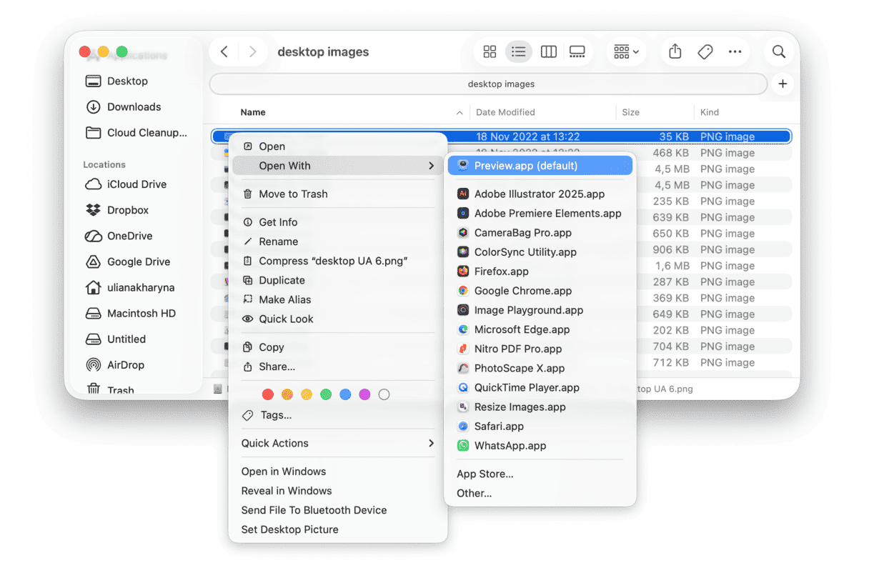Expand the Quick Actions submenu
The image size is (869, 588).
337,443
